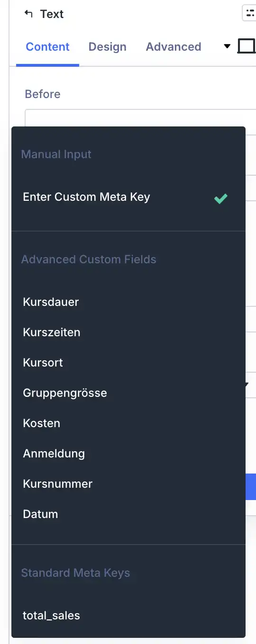
Task: Choose Kursdauer from the field list
Action: coord(128,302)
